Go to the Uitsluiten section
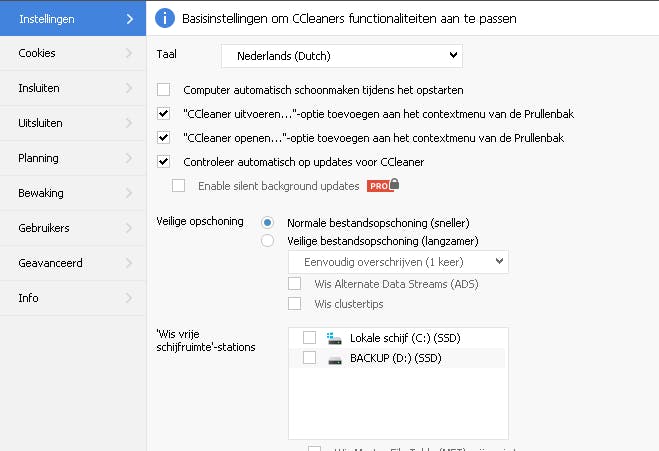659x451 pixels. click(73, 123)
